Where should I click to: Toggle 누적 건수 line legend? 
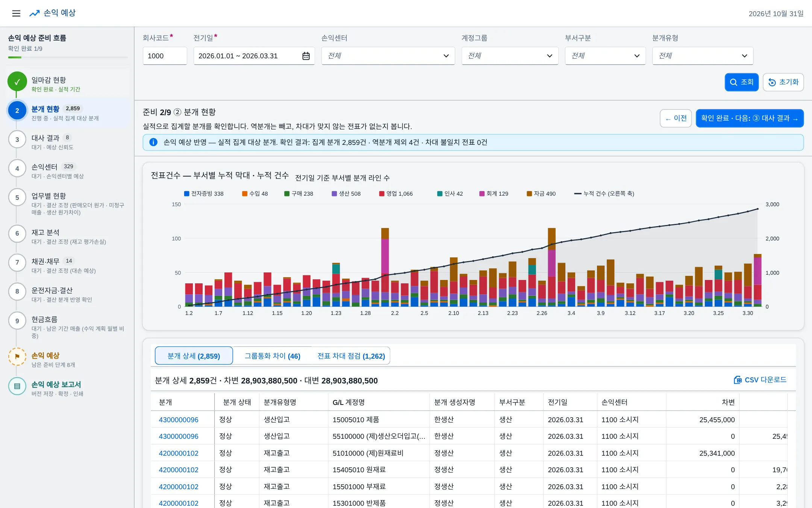[604, 194]
